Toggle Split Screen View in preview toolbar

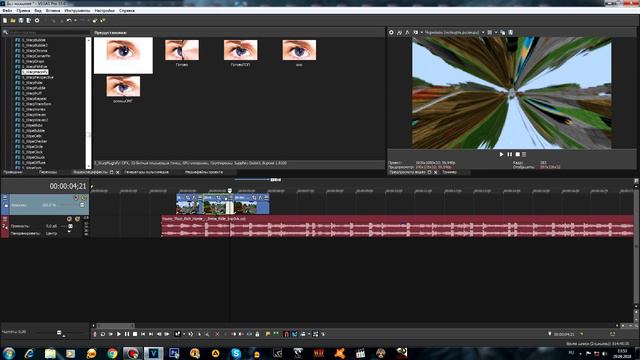tap(416, 32)
